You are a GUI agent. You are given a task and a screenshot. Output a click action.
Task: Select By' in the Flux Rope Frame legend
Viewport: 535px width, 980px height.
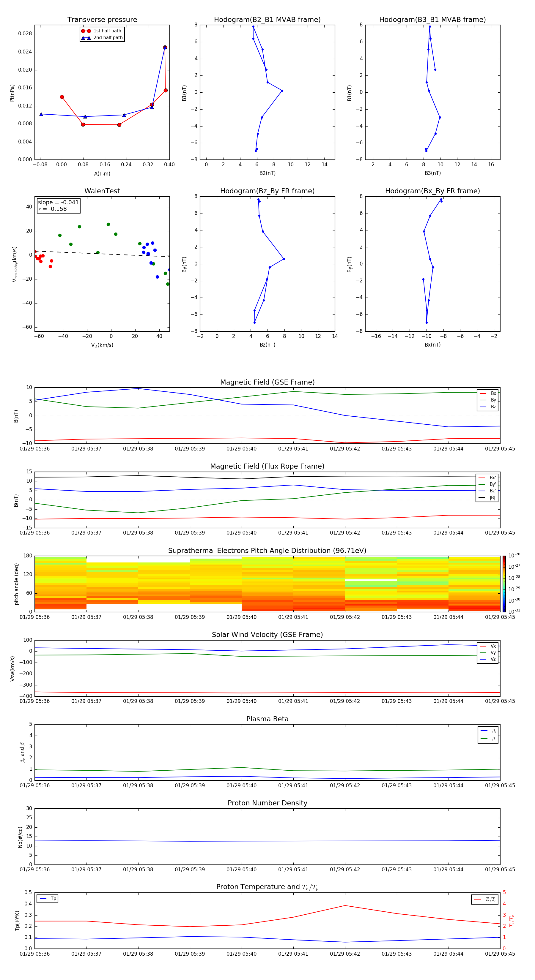pos(487,484)
